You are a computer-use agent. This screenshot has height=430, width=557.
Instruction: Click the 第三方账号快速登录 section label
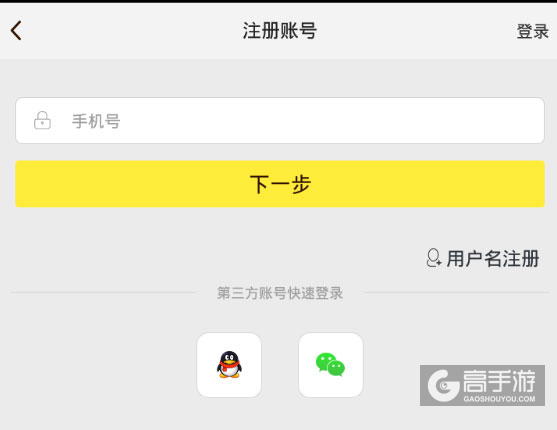pyautogui.click(x=280, y=293)
